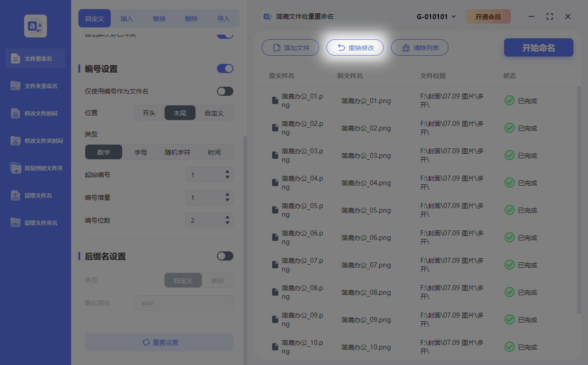Disable the 编号设置 switch
This screenshot has width=588, height=365.
(225, 68)
